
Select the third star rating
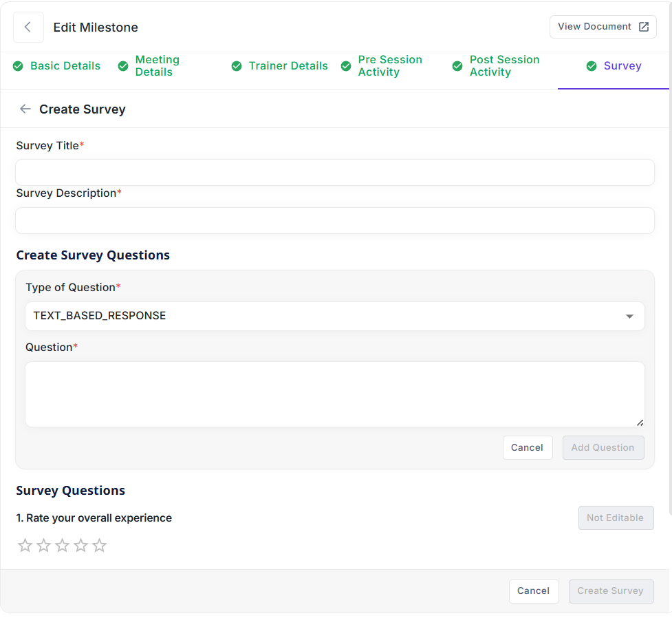click(63, 546)
